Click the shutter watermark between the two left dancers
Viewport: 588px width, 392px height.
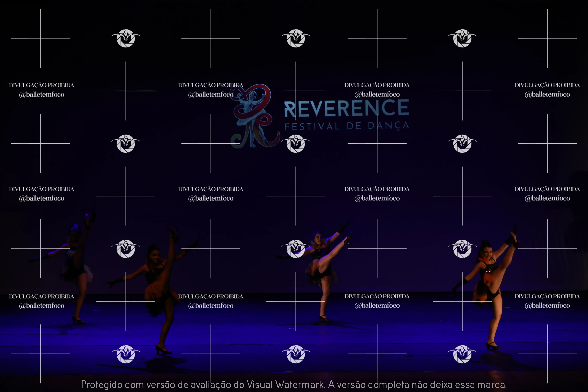pyautogui.click(x=126, y=249)
